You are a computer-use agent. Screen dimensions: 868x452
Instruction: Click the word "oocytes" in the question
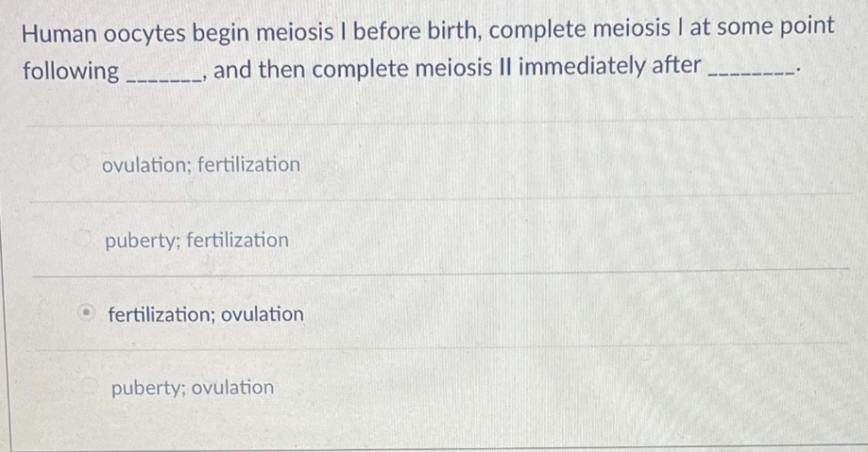click(x=145, y=33)
